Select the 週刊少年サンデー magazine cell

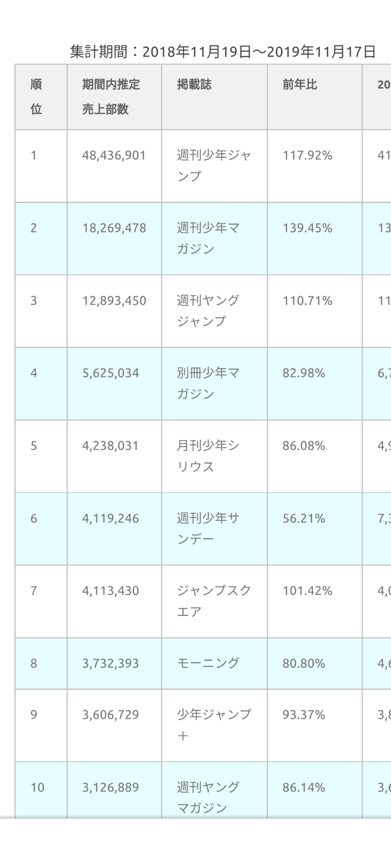point(214,529)
